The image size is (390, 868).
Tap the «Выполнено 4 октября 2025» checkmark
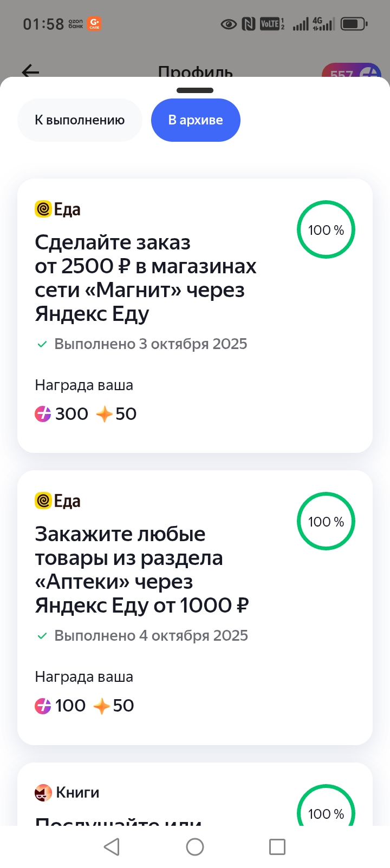[42, 636]
